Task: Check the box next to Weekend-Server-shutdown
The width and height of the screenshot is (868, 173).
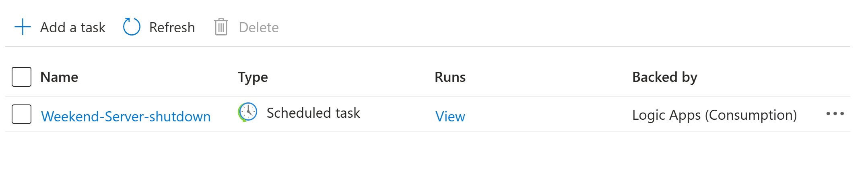Action: tap(22, 115)
